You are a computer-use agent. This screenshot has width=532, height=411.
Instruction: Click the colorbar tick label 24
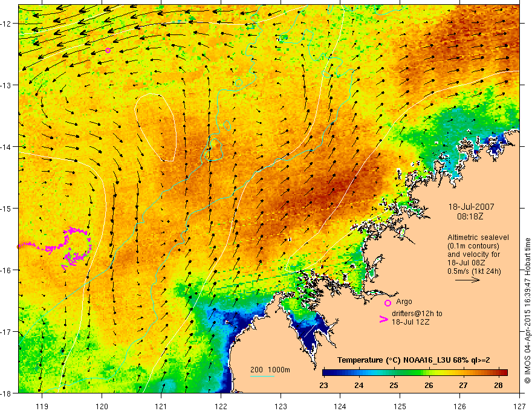(359, 385)
